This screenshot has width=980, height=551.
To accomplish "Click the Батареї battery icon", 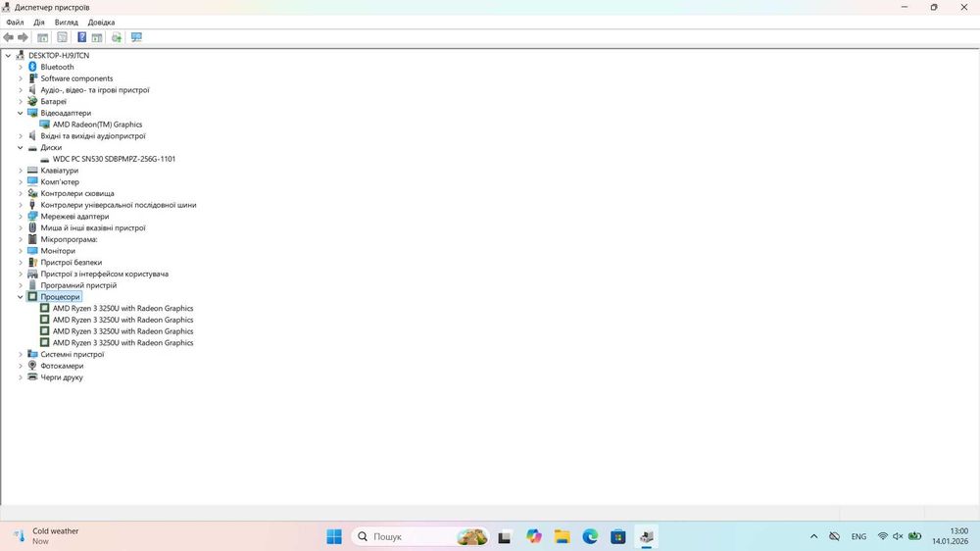I will [32, 101].
